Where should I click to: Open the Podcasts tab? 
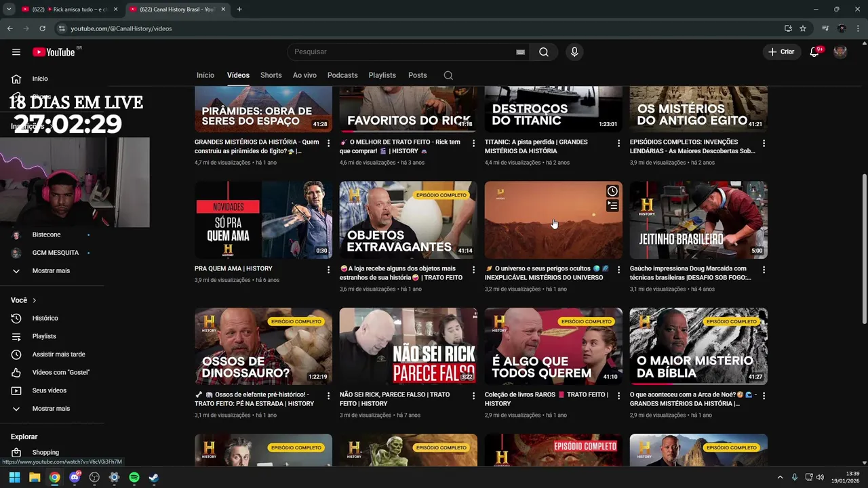[x=342, y=75]
